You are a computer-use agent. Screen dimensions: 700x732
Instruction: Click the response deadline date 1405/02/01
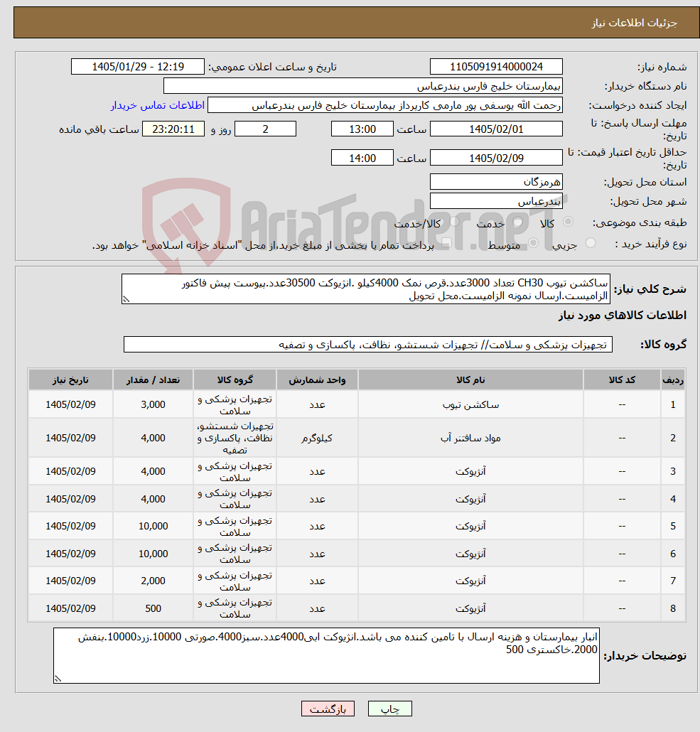click(x=496, y=129)
